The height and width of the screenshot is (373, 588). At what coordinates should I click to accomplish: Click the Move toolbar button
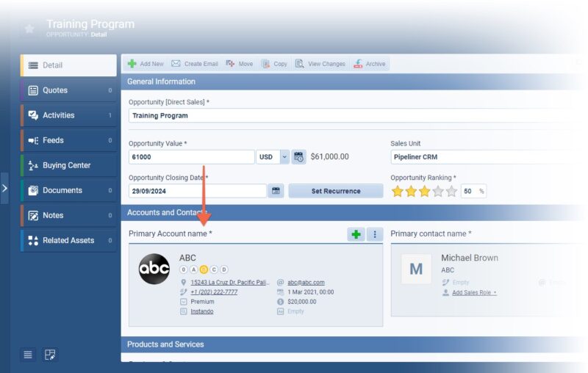240,64
